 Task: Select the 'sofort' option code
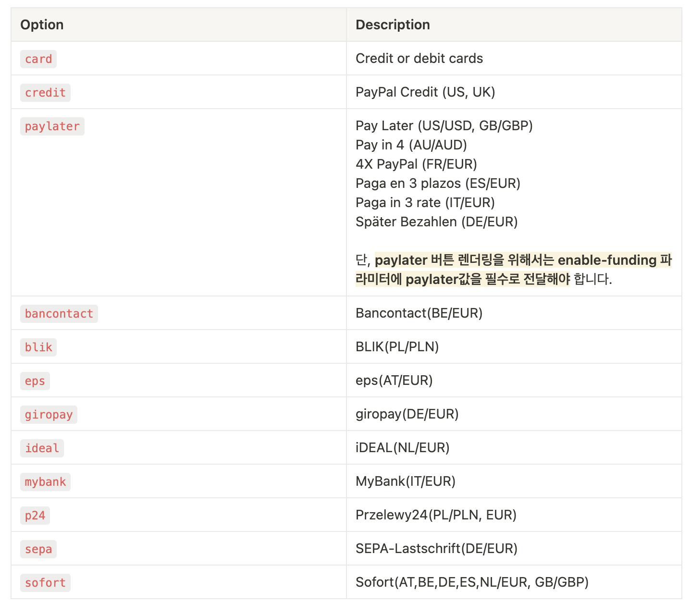point(45,582)
